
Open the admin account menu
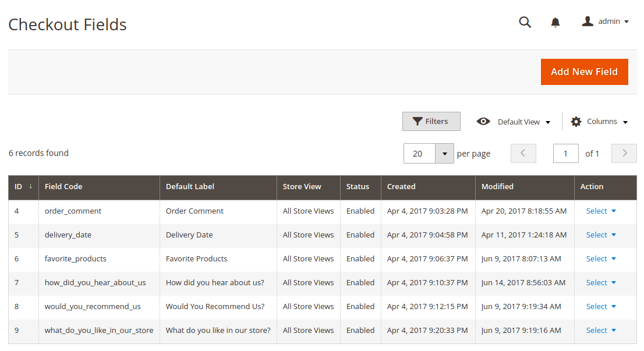[x=606, y=22]
